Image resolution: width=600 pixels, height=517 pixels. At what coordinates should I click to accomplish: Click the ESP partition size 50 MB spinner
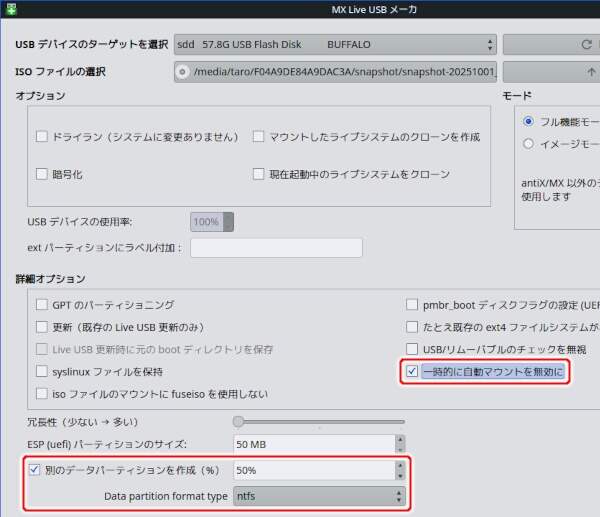coord(319,444)
